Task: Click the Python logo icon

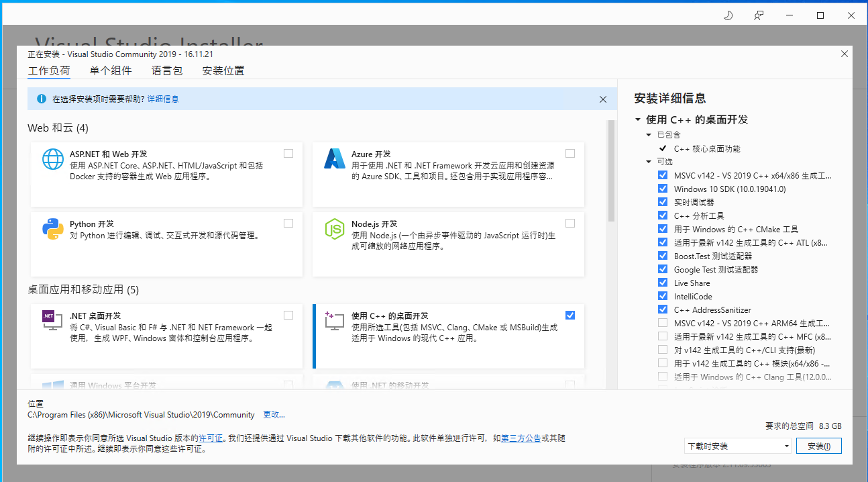Action: click(x=53, y=229)
